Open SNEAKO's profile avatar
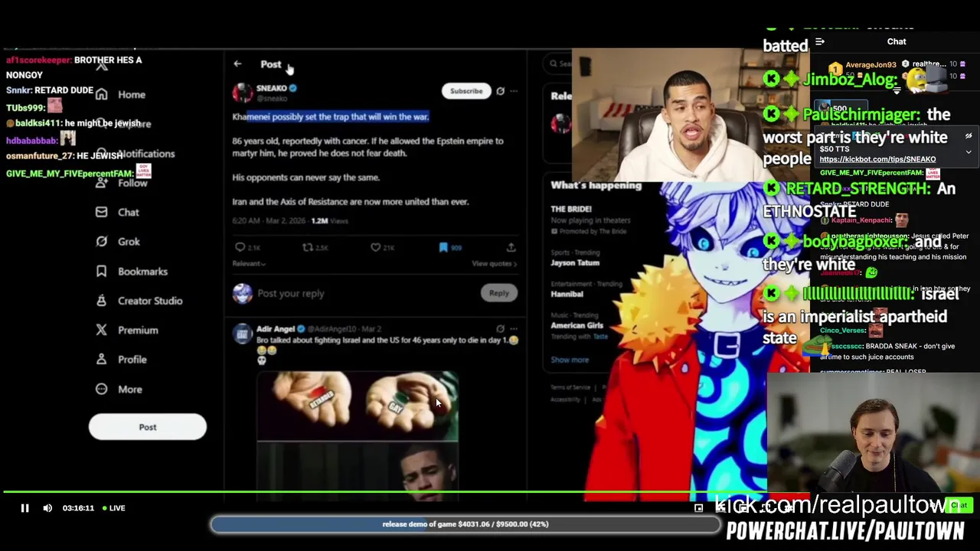The image size is (980, 551). 243,93
